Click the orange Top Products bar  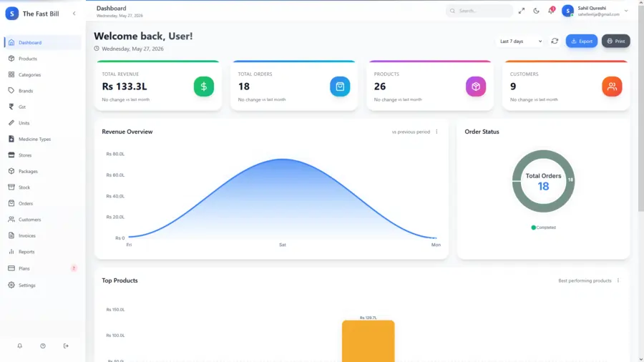[x=368, y=341]
